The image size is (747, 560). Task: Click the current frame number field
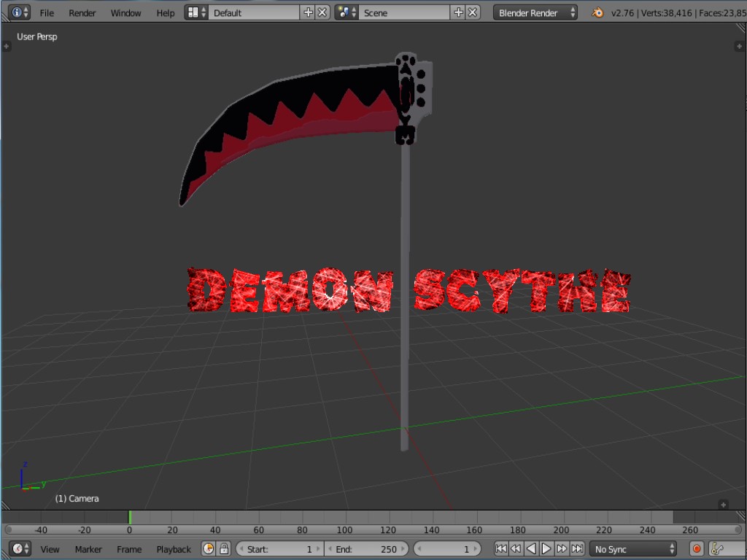click(x=448, y=548)
